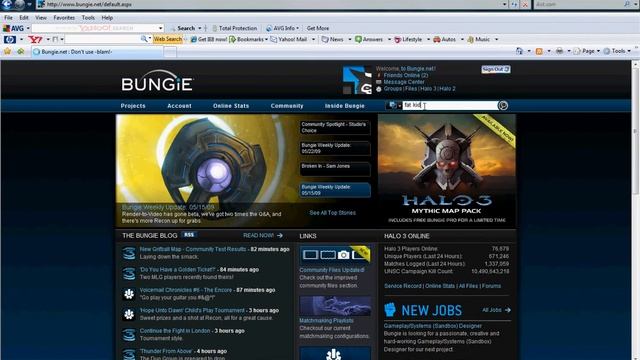640x360 pixels.
Task: Click the Matchmaking Playlists thumbnail
Action: (x=335, y=306)
